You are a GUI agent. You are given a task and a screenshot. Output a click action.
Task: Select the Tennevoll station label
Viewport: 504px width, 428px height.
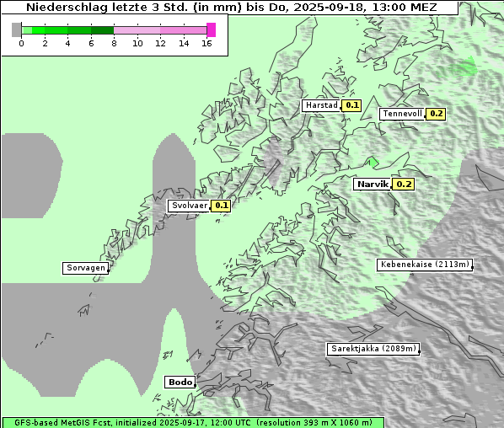click(x=402, y=114)
